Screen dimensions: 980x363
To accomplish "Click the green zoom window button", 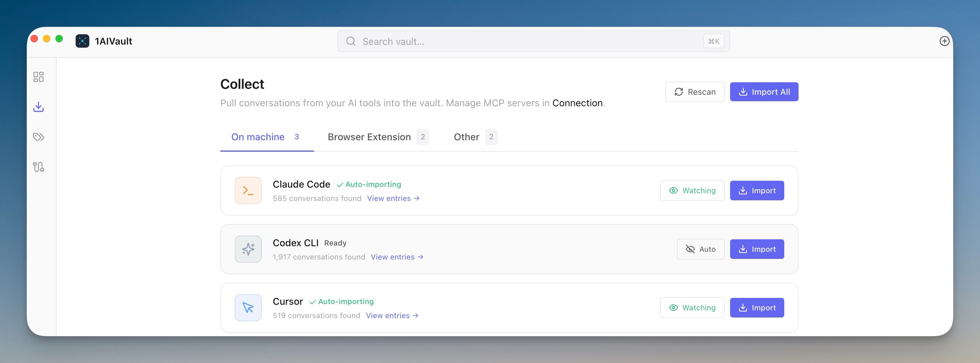I will (x=59, y=39).
